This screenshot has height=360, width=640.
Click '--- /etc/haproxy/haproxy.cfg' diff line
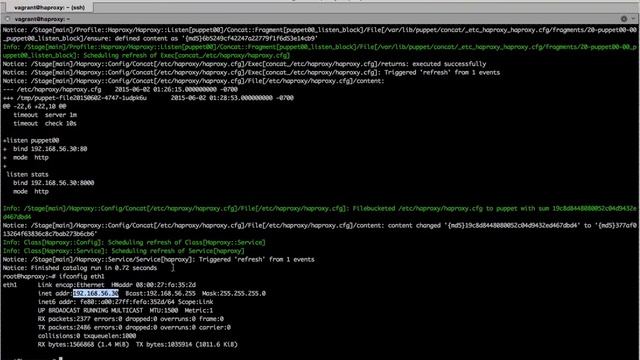pyautogui.click(x=120, y=89)
